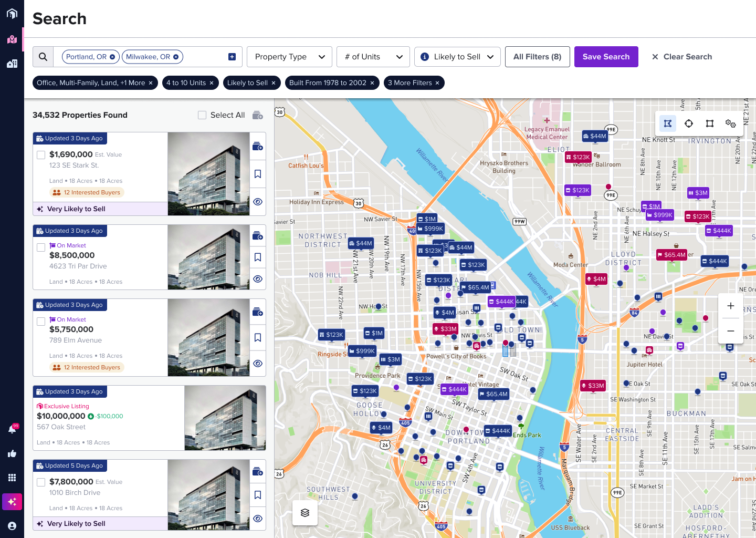Select the rectangle draw map tool

coord(710,123)
